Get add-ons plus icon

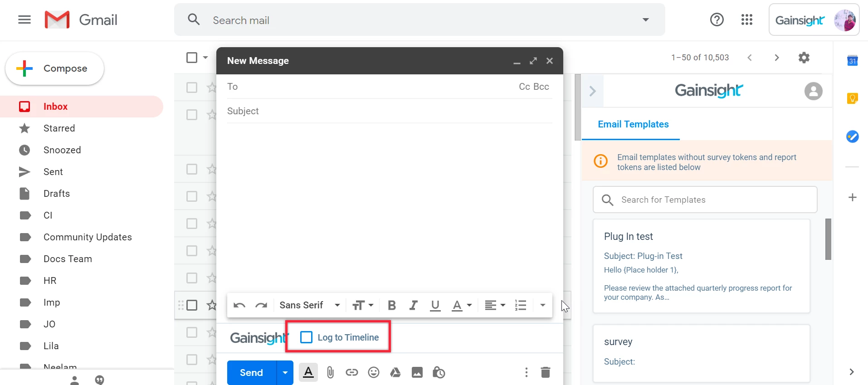pos(853,197)
